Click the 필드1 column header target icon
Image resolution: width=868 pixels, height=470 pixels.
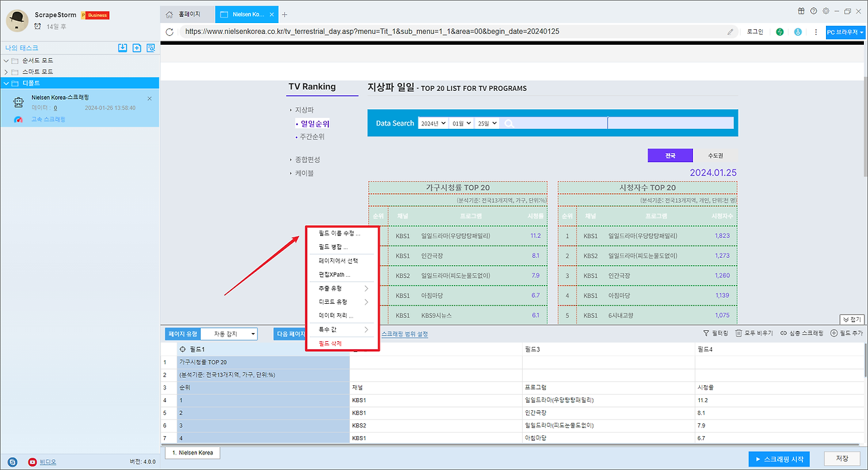coord(183,349)
